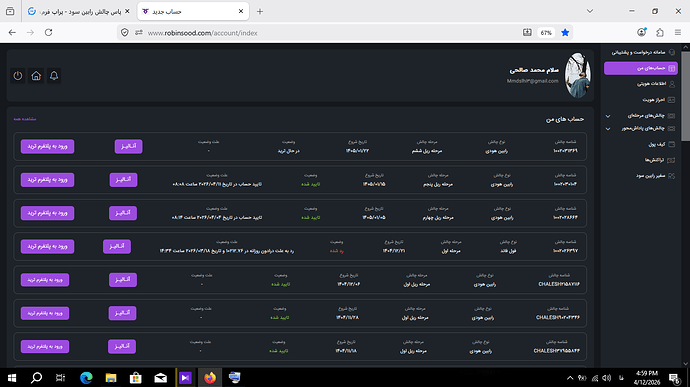
Task: Click the gmail address under user name
Action: pyautogui.click(x=532, y=81)
